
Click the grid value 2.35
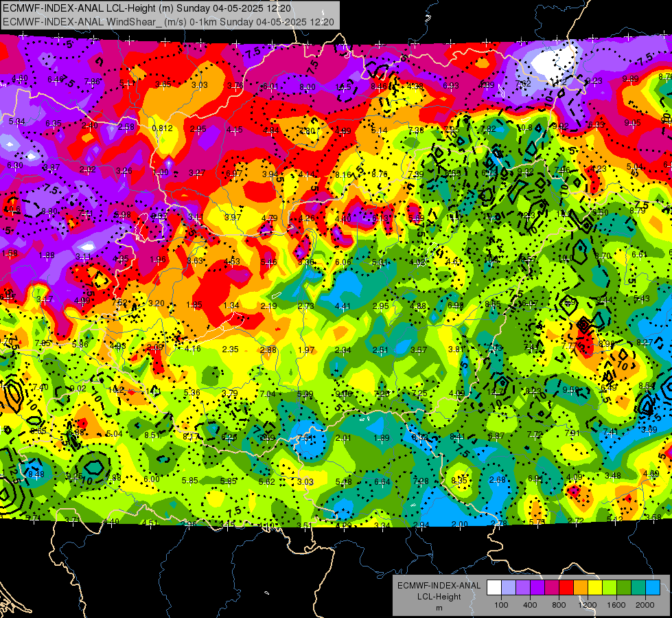point(230,349)
